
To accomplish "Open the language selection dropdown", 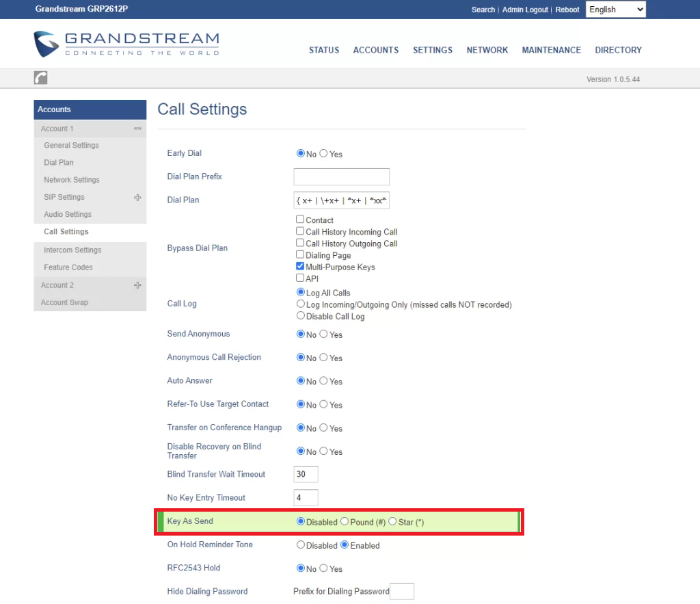I will click(615, 10).
